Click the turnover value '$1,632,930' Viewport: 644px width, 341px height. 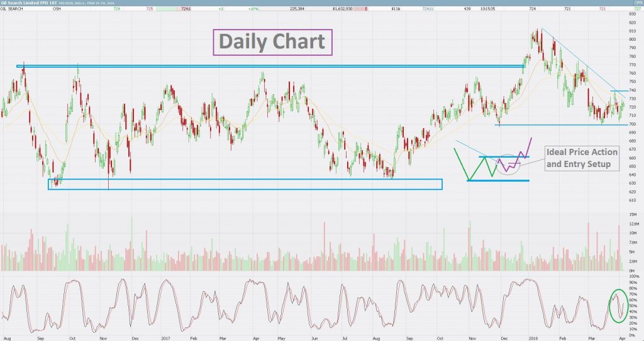coord(343,9)
